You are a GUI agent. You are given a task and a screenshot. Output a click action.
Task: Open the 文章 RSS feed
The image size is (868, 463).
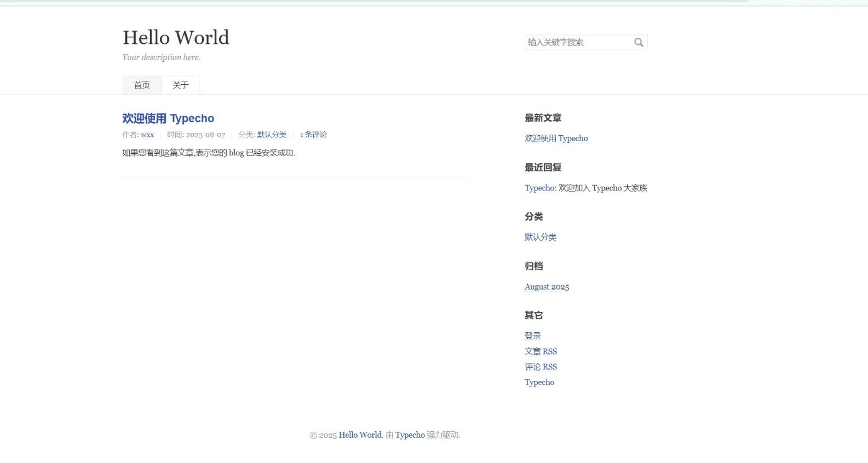click(x=541, y=351)
